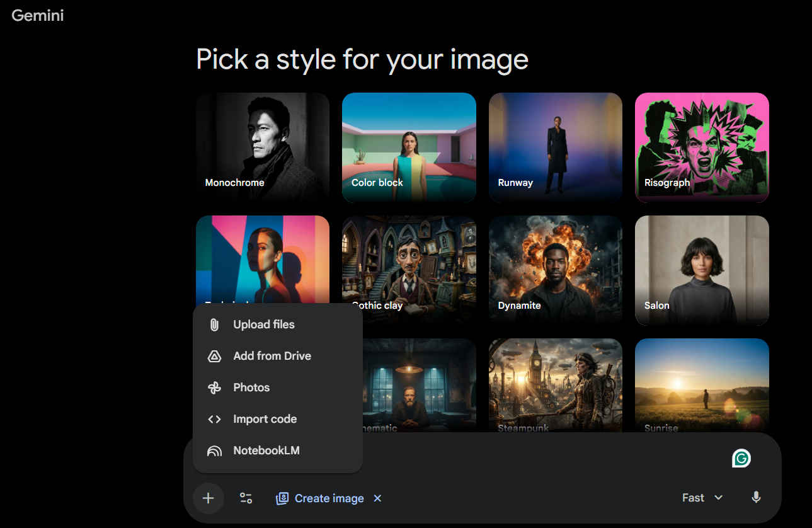This screenshot has width=812, height=528.
Task: Click the NotebookLM arc icon
Action: 214,451
